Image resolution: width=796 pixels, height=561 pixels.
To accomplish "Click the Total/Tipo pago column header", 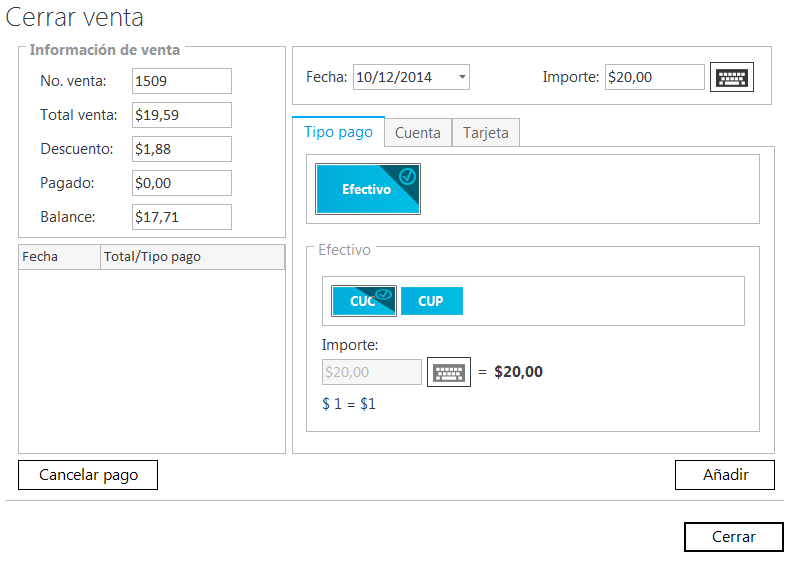I will pos(192,257).
